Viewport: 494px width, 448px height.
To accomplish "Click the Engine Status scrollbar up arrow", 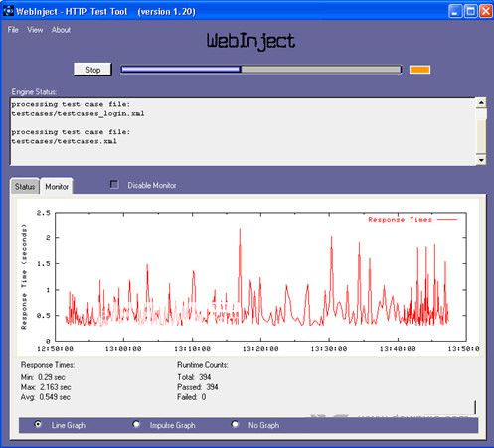I will tap(481, 103).
